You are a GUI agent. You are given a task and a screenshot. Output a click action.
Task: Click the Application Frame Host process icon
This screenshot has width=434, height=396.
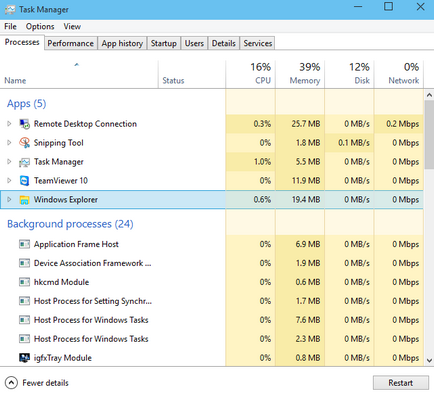(x=24, y=244)
